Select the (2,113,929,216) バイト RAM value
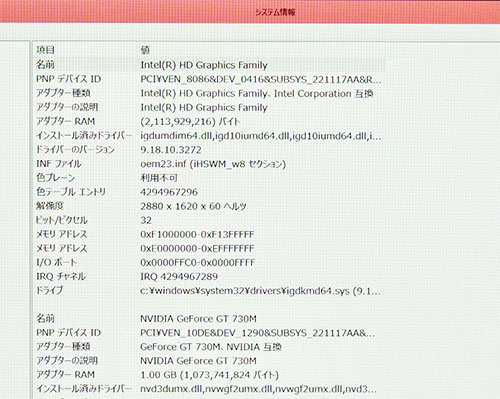The image size is (500, 399). 190,122
